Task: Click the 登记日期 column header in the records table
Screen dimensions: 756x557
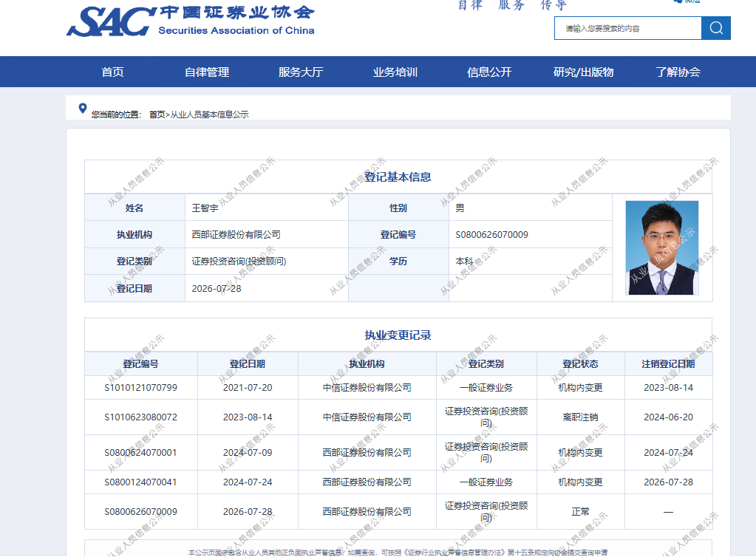Action: coord(248,363)
